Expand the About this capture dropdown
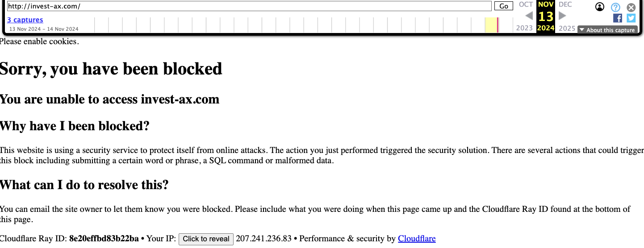 (x=607, y=30)
